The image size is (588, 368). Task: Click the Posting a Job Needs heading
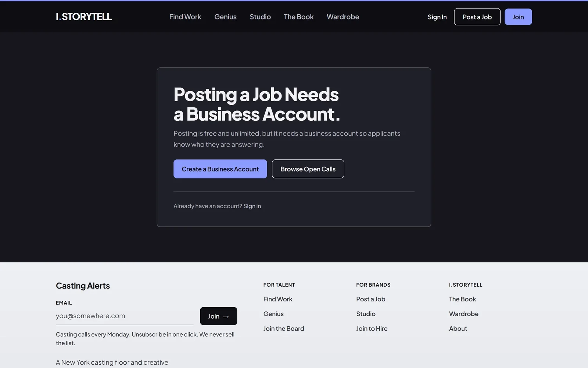(x=257, y=104)
